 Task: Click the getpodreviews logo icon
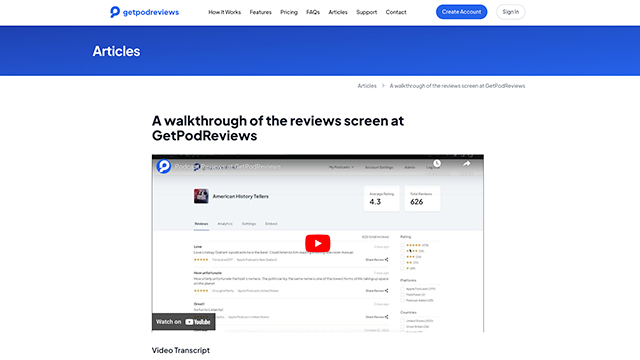point(115,12)
